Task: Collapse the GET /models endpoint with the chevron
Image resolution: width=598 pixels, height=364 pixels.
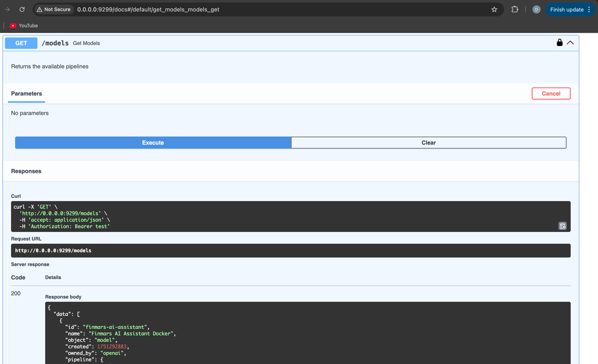Action: click(570, 43)
